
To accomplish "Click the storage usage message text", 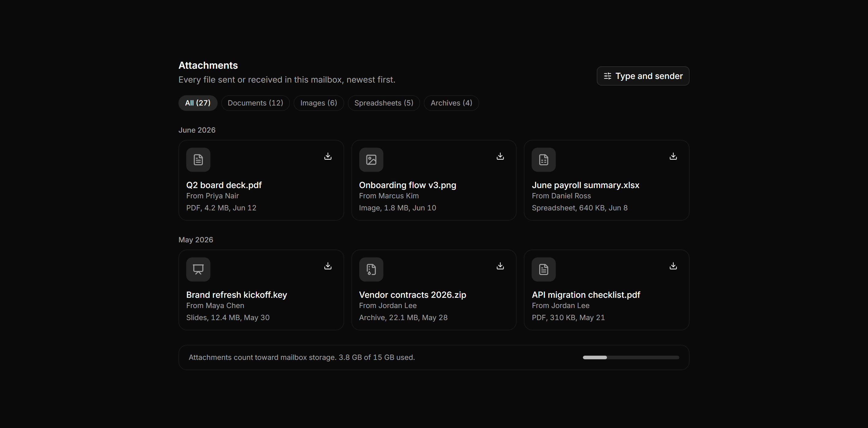I will [x=302, y=357].
